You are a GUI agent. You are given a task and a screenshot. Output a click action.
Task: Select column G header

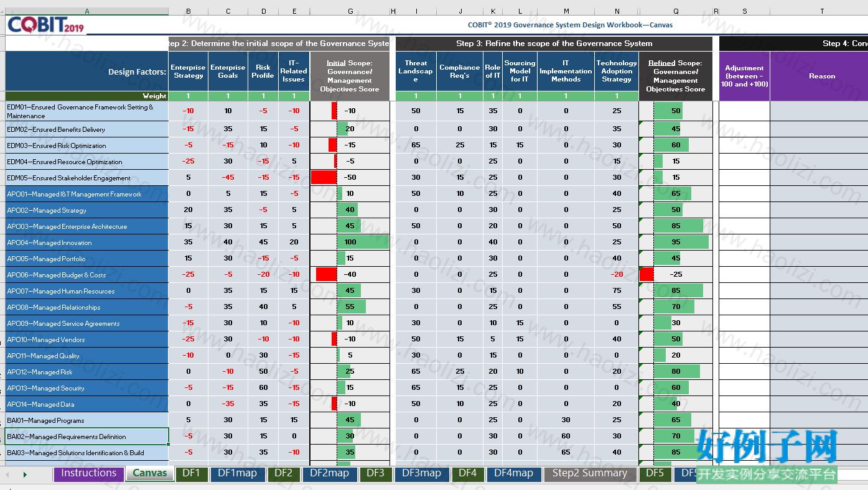(350, 11)
